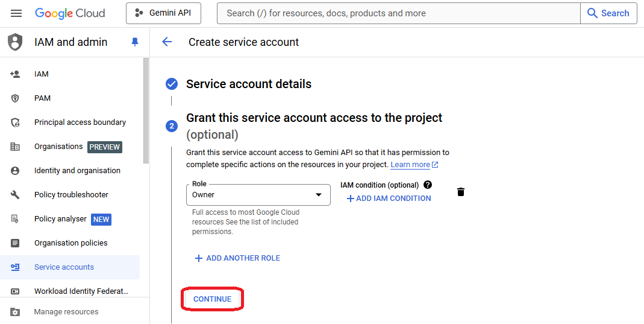Click the CONTINUE button
Screen dimensions: 644x324
point(212,299)
